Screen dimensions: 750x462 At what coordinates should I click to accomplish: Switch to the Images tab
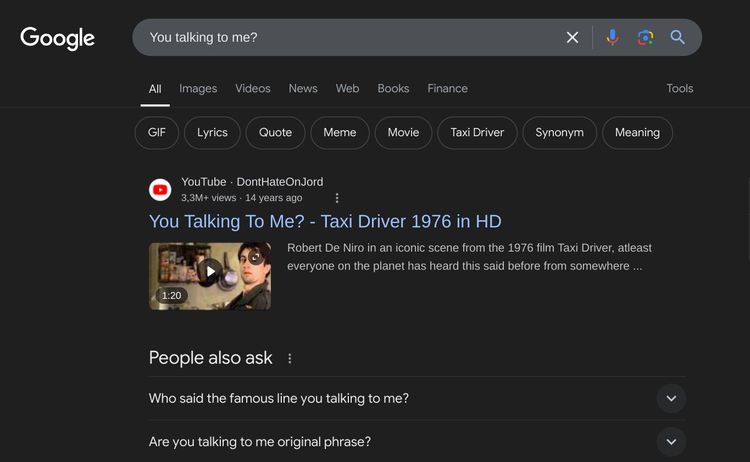click(198, 88)
